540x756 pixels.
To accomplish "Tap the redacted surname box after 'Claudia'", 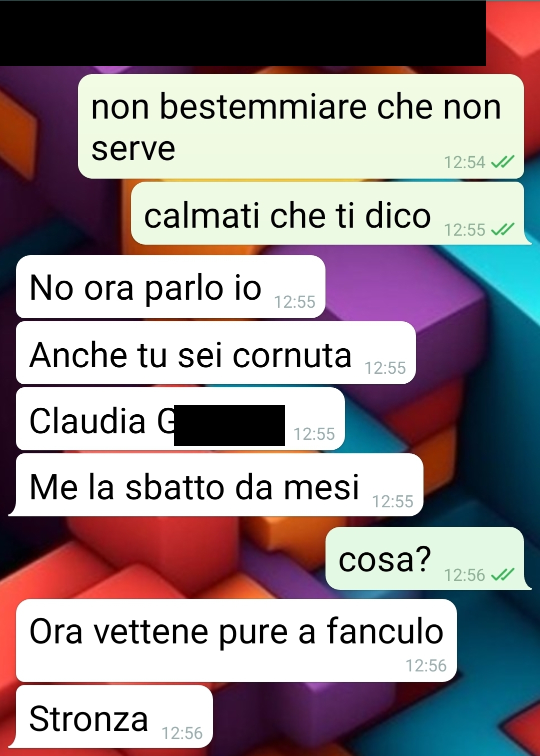I will click(229, 425).
